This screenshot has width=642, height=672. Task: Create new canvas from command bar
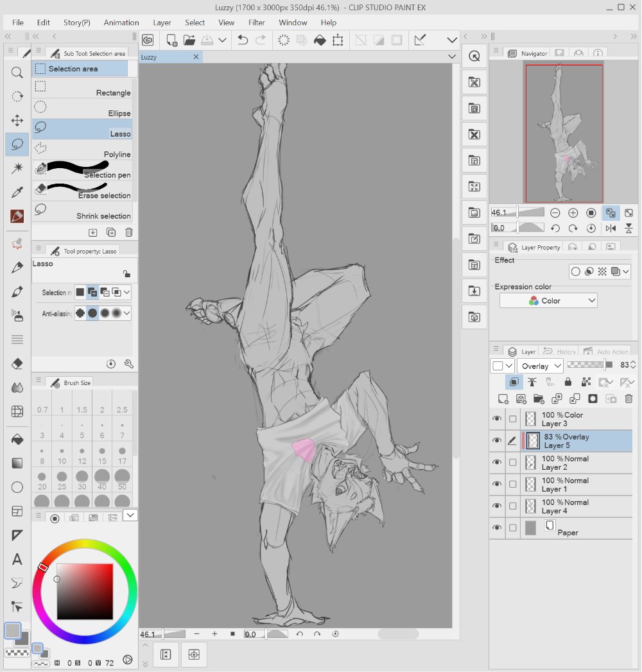click(172, 40)
